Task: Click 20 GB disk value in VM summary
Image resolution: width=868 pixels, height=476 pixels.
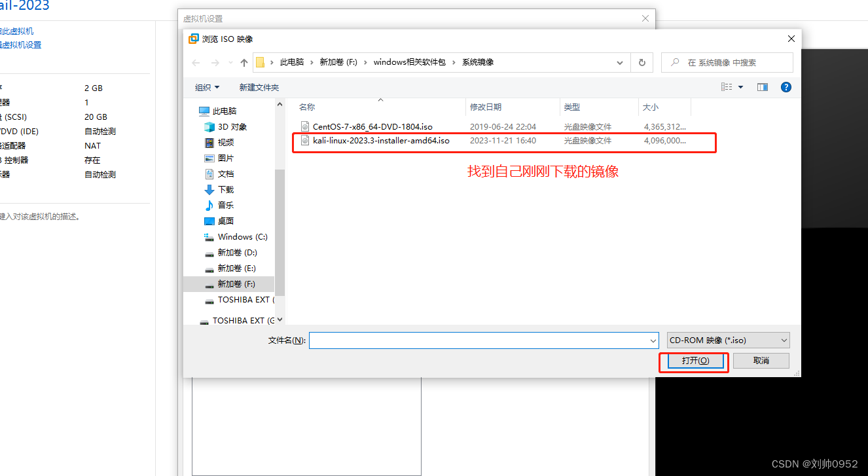Action: (x=96, y=117)
